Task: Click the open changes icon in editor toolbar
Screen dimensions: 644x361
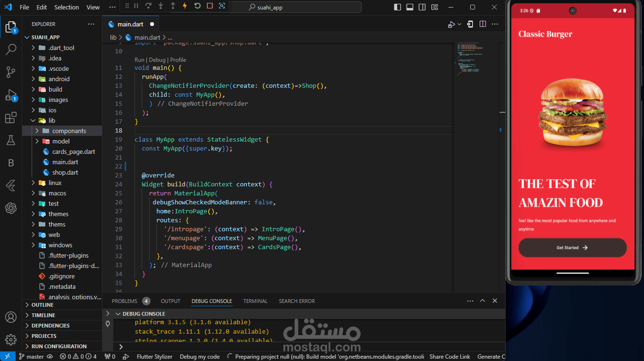Action: [x=470, y=24]
